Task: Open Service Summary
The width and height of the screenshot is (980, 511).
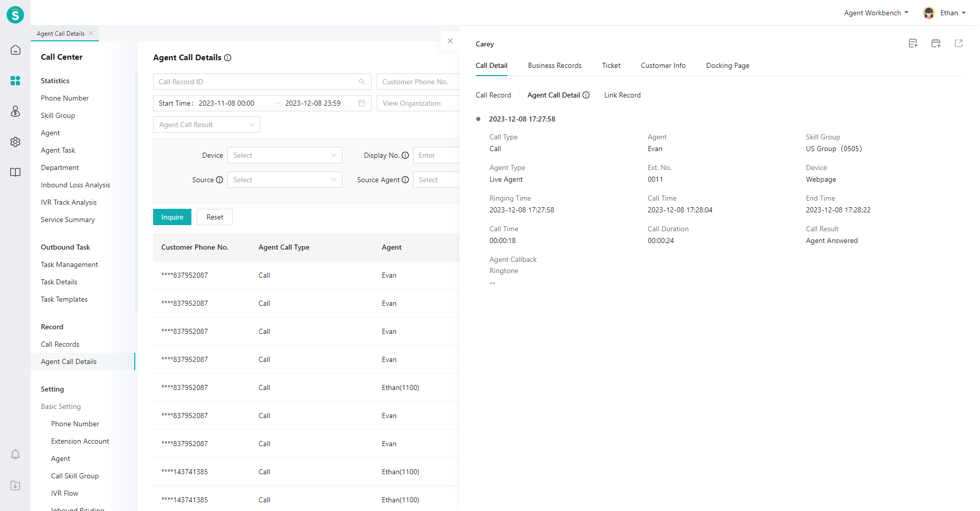Action: 68,220
